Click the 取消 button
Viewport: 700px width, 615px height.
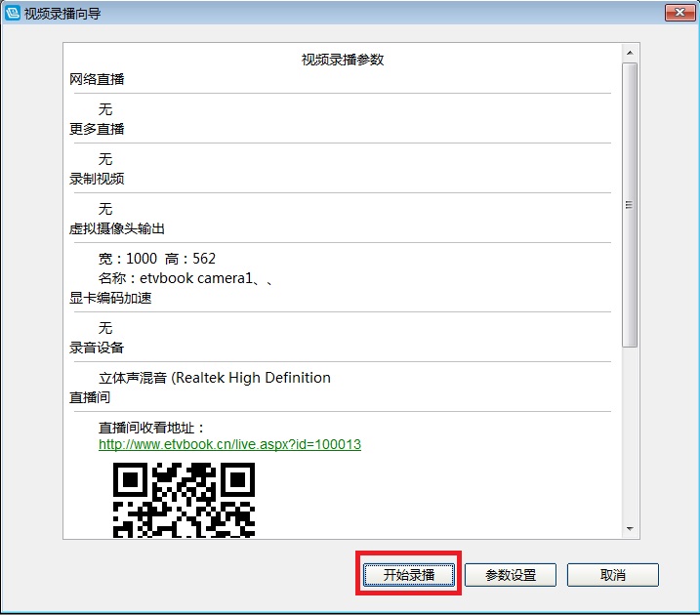pyautogui.click(x=612, y=574)
